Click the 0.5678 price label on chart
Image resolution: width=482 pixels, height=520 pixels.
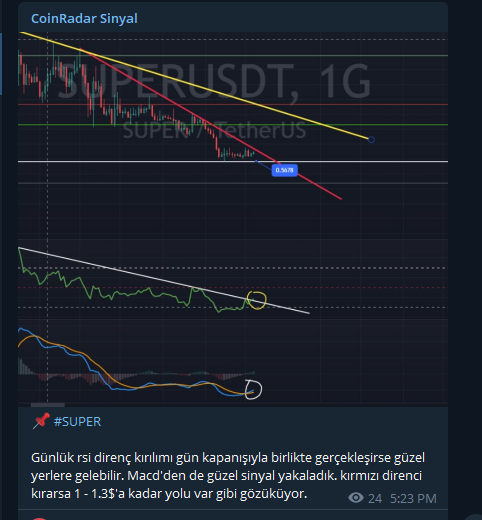(284, 170)
